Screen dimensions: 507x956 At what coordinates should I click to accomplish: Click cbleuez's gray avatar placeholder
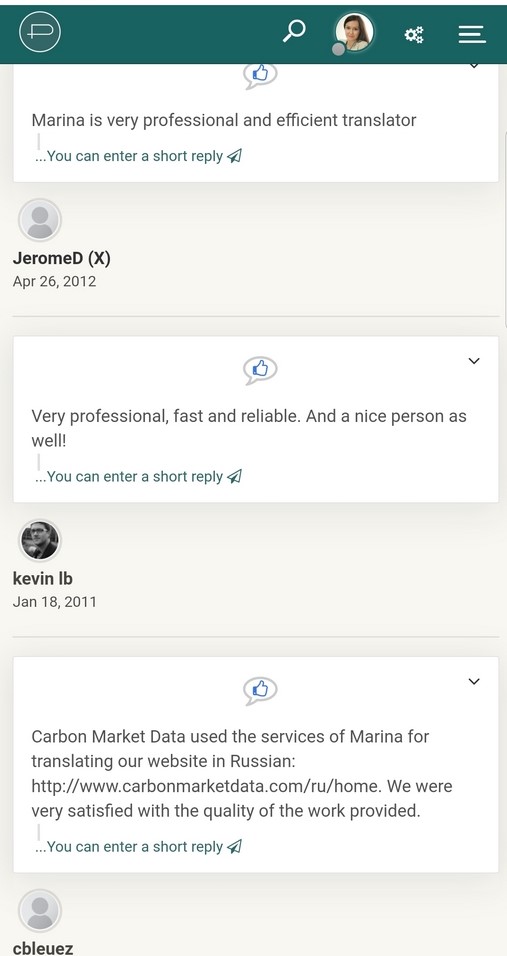[x=40, y=911]
